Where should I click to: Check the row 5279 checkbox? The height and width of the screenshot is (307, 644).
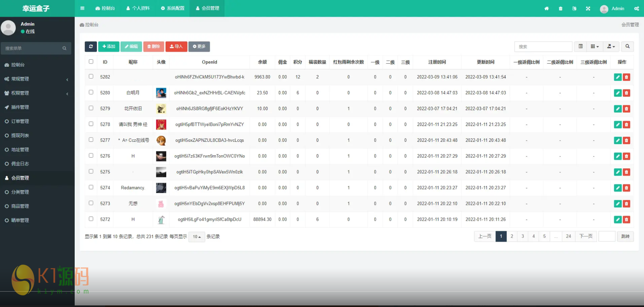coord(91,108)
